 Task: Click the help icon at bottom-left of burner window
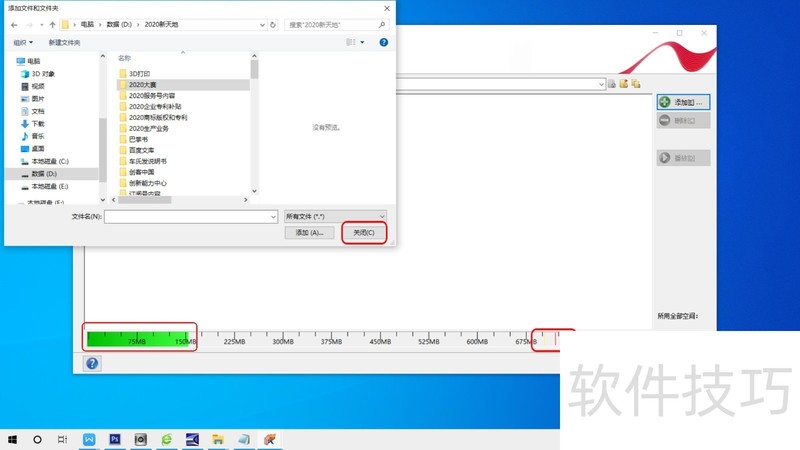point(93,363)
